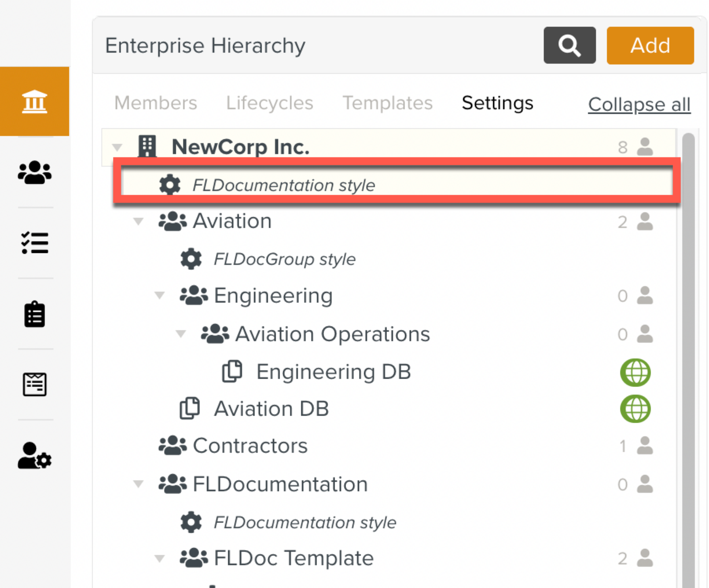Click the green globe beside Aviation DB
709x588 pixels.
pyautogui.click(x=635, y=409)
